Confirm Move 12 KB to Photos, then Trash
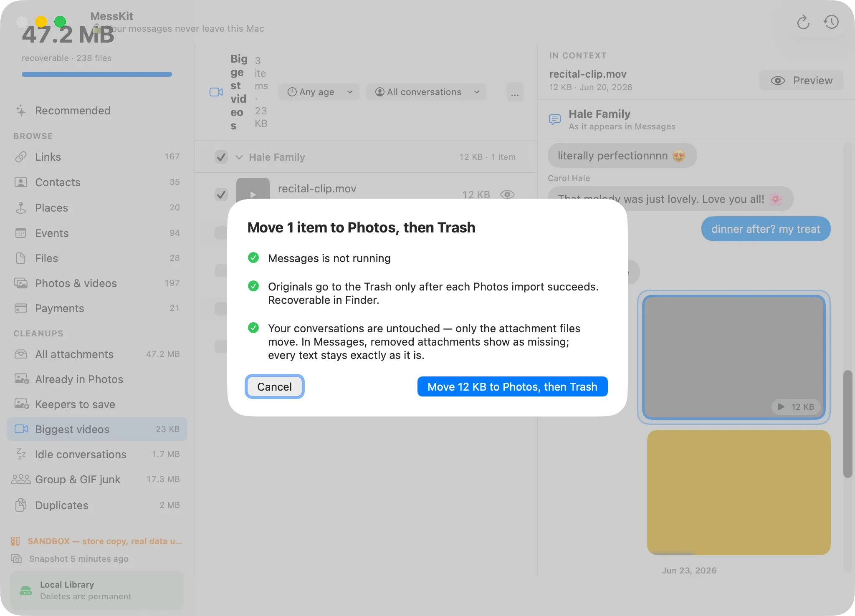Viewport: 855px width, 616px height. coord(512,386)
